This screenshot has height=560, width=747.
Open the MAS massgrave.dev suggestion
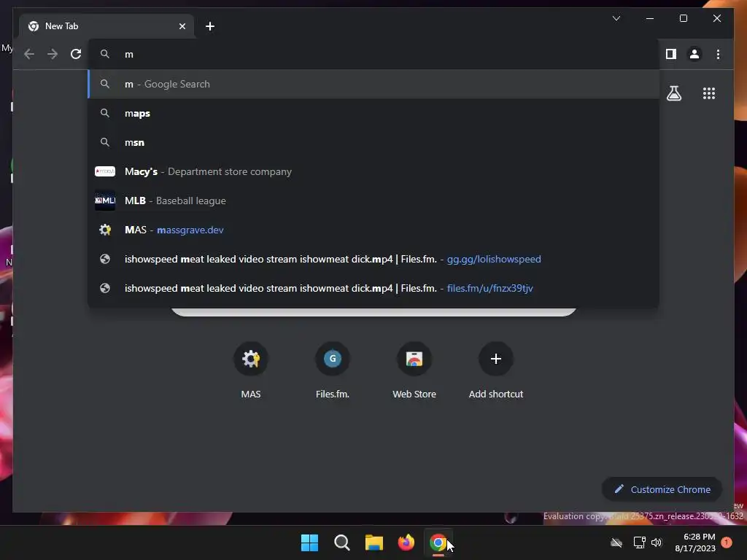[373, 230]
